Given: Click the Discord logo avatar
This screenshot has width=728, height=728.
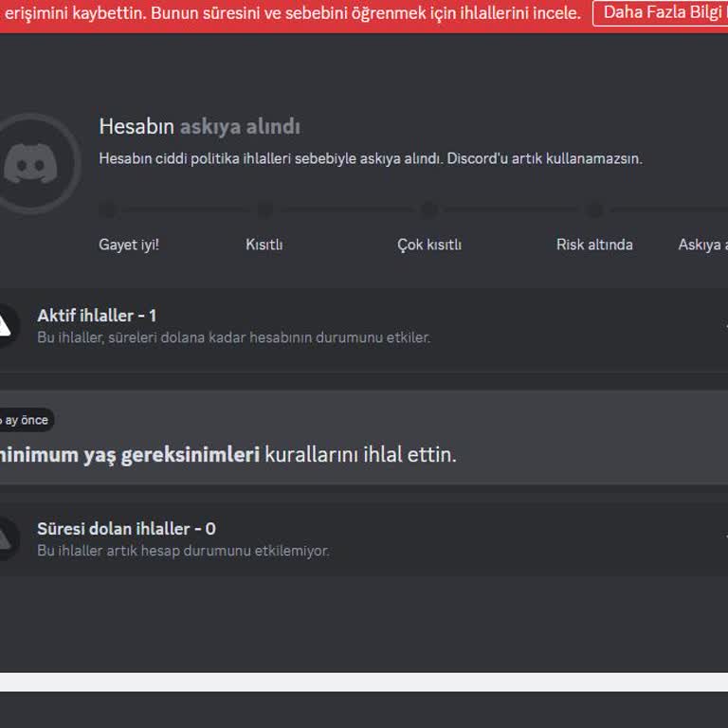Looking at the screenshot, I should click(x=31, y=163).
